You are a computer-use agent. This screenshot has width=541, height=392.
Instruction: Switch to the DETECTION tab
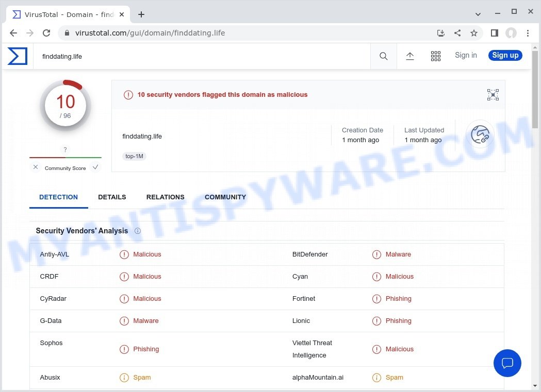59,197
